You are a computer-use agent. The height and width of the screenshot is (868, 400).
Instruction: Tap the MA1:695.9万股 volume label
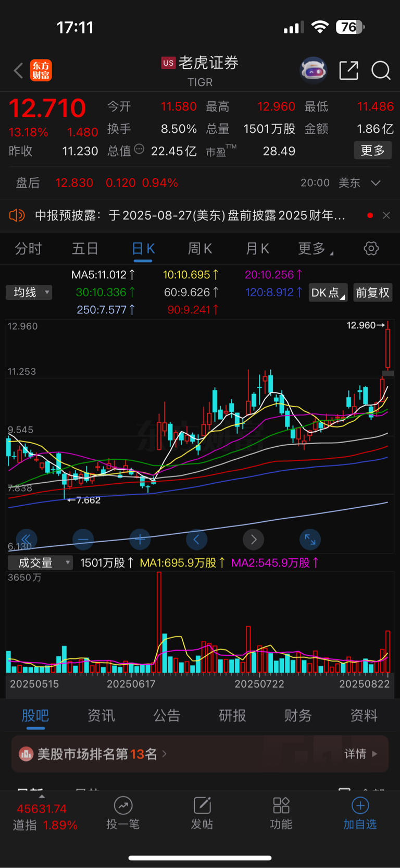pos(182,563)
